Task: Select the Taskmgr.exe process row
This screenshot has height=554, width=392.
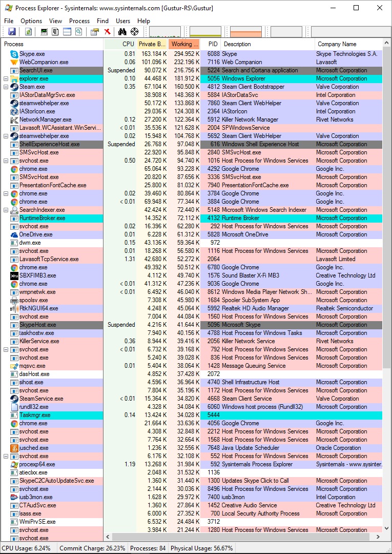Action: [35, 415]
